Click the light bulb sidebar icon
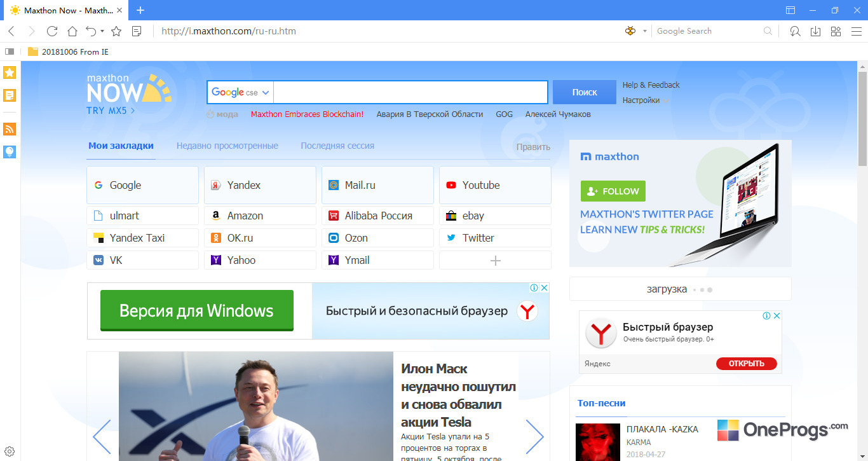This screenshot has height=461, width=868. (10, 151)
